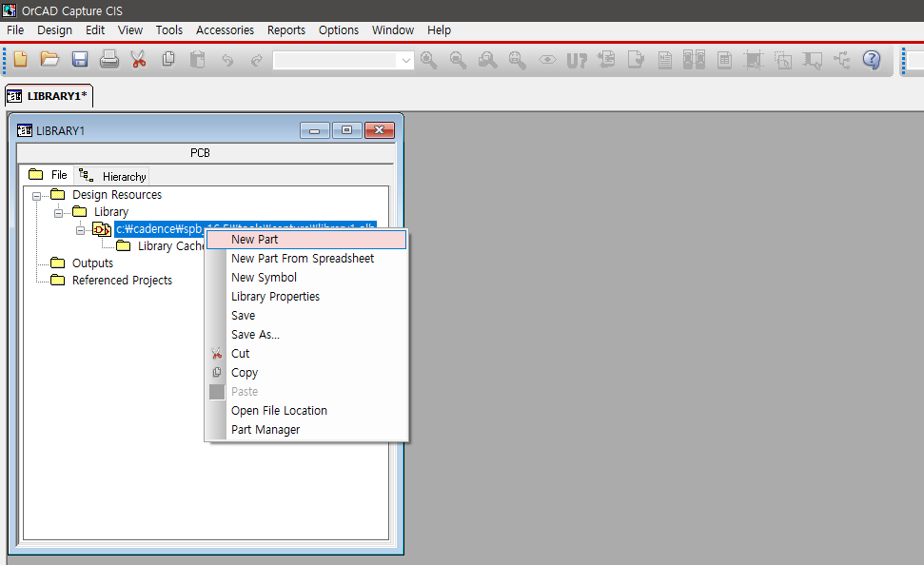Click the snap to grid icon
Screen dimensions: 924x565
point(754,60)
